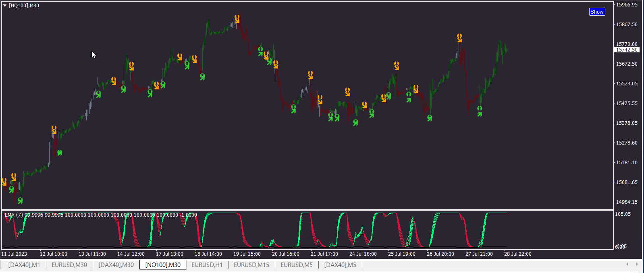This screenshot has height=273, width=644.
Task: Click the 15378.05 price axis label
Action: click(x=627, y=123)
